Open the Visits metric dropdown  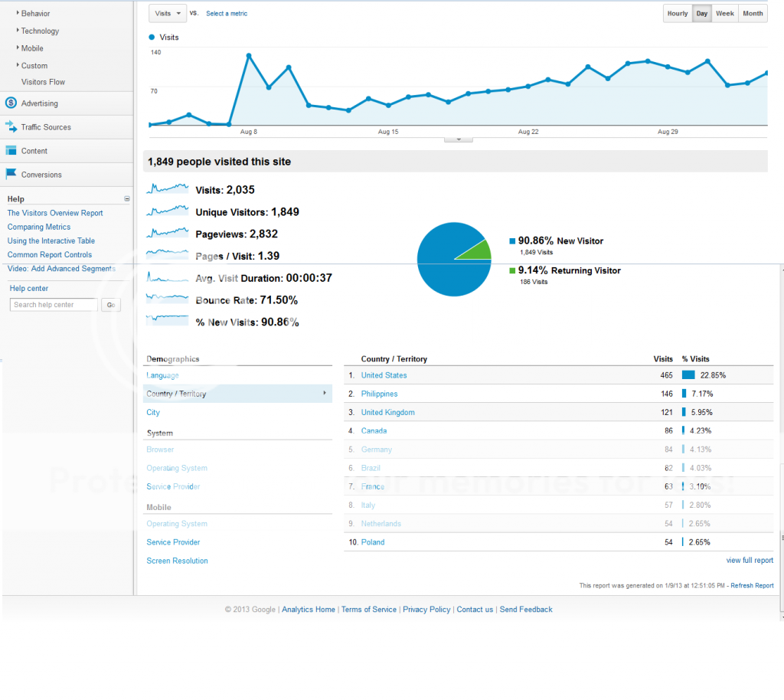[168, 14]
